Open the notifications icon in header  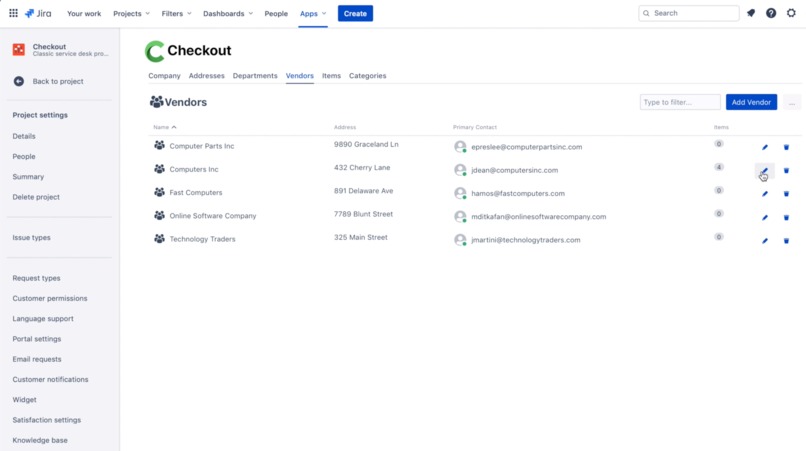click(751, 13)
